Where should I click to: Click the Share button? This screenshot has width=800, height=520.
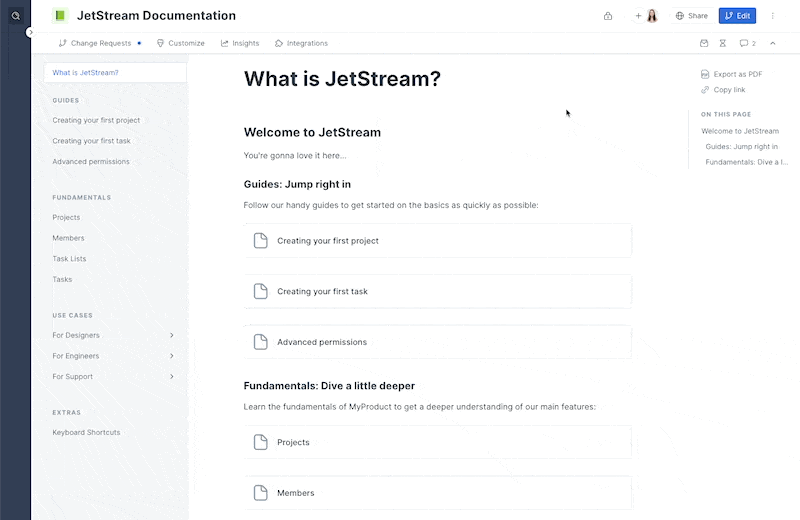click(691, 16)
